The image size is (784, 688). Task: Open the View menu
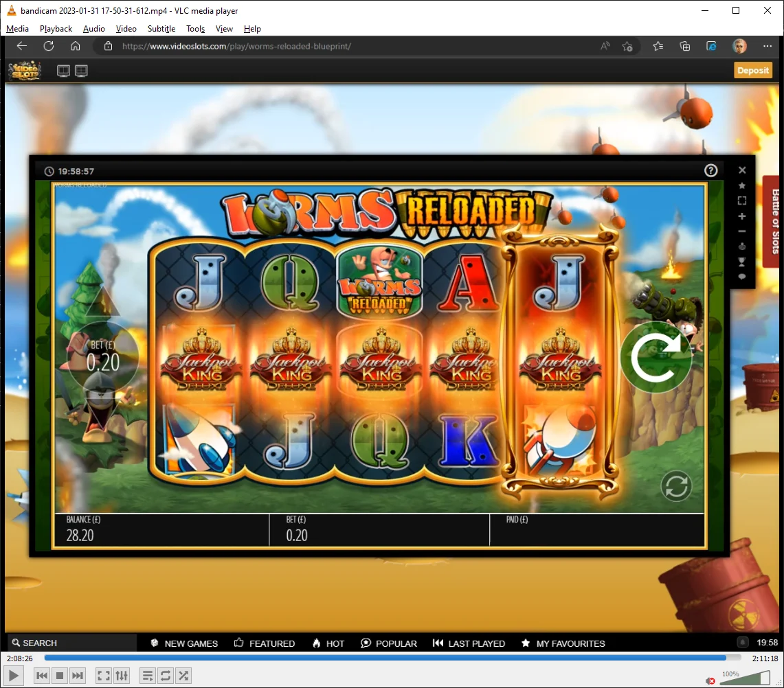[x=224, y=28]
